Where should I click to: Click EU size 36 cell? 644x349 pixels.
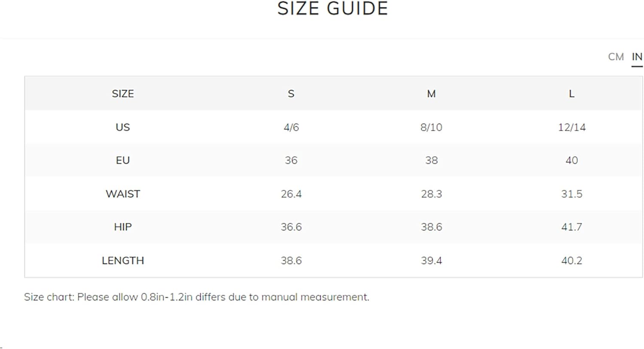coord(291,160)
